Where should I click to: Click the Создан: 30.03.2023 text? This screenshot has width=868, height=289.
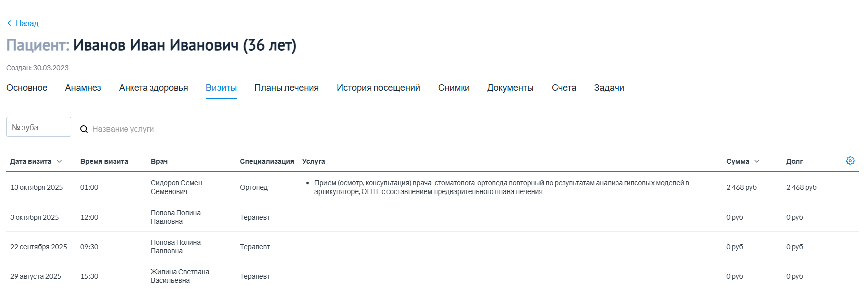37,68
